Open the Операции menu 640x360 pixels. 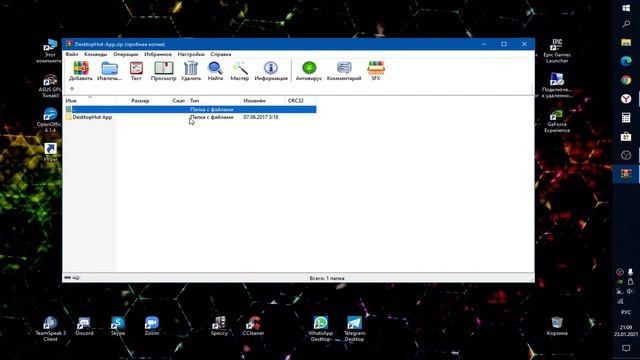click(126, 54)
